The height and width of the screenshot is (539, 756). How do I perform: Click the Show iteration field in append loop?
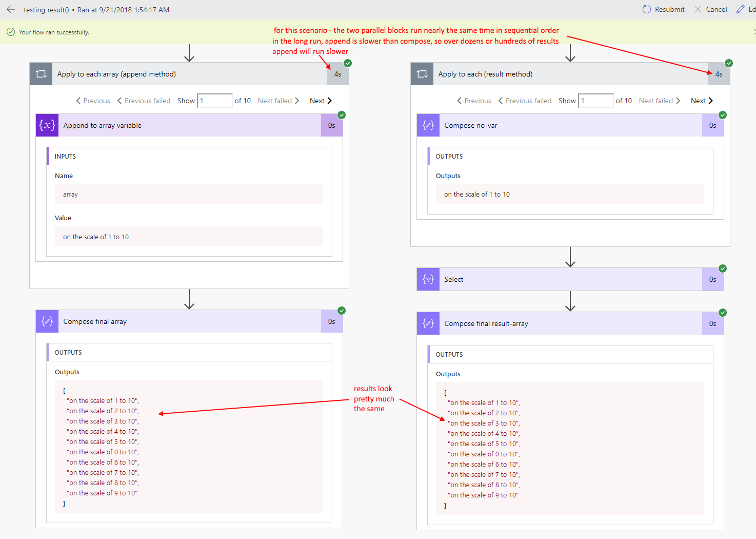(x=215, y=101)
